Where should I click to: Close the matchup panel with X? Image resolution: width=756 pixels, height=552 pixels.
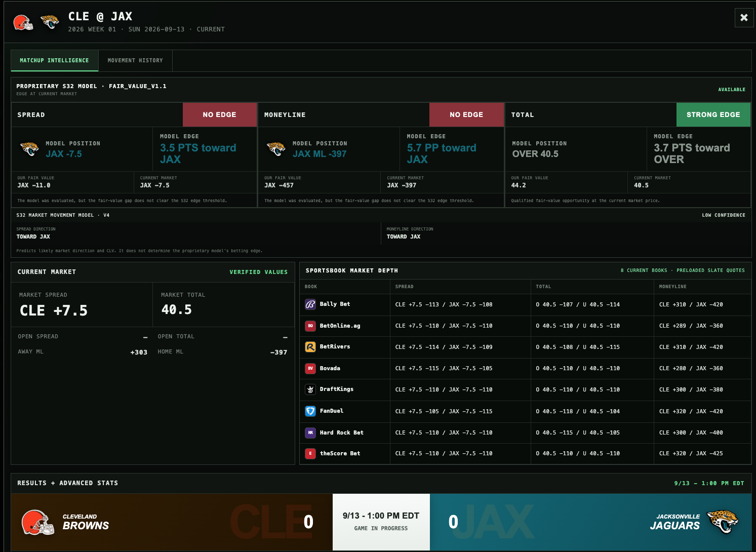[x=744, y=18]
